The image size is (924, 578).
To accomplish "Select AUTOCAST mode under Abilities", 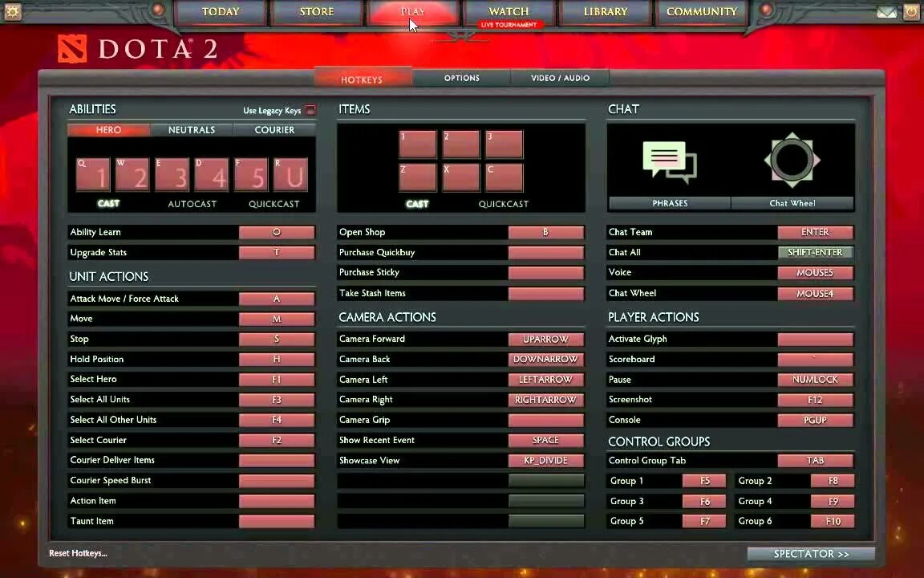I will point(192,204).
